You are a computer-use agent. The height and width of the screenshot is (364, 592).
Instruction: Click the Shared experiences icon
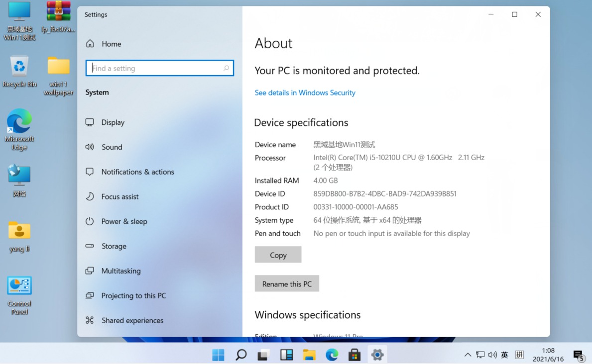coord(90,320)
